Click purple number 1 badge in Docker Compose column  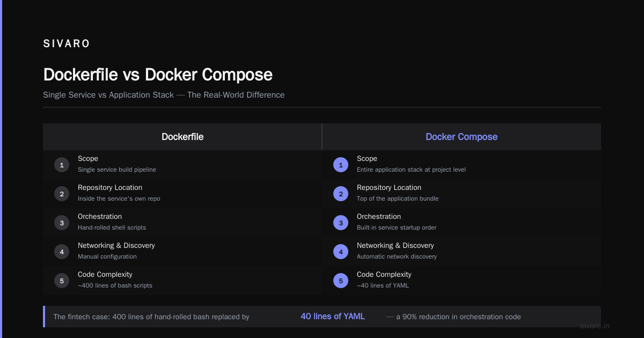pyautogui.click(x=341, y=165)
